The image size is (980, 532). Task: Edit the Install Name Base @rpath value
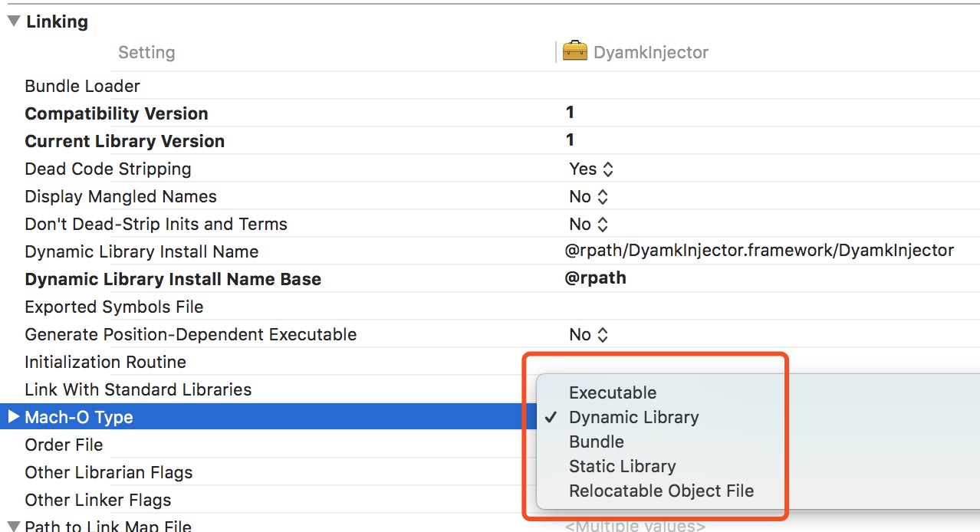point(595,278)
